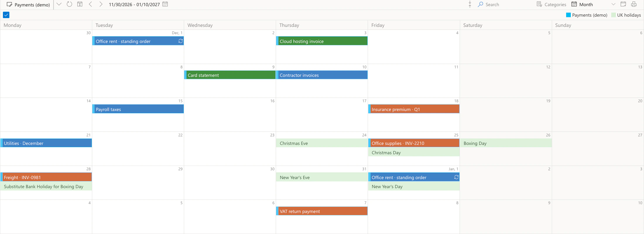Select the Utilities · December event

tap(46, 143)
